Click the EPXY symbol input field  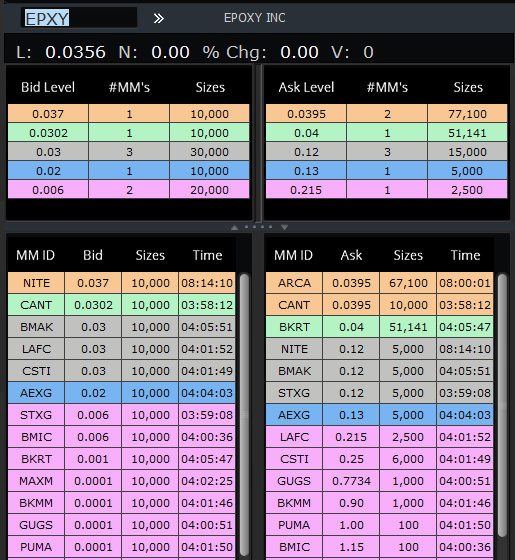[x=79, y=18]
